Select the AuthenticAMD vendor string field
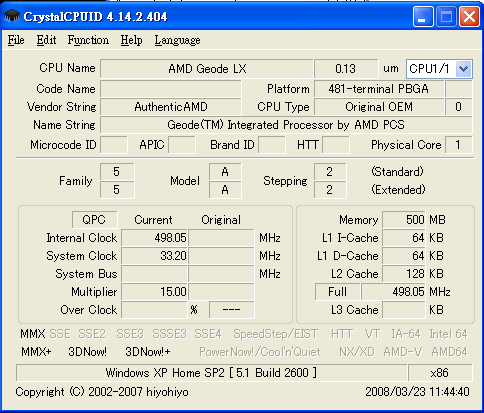484x413 pixels. click(x=171, y=107)
